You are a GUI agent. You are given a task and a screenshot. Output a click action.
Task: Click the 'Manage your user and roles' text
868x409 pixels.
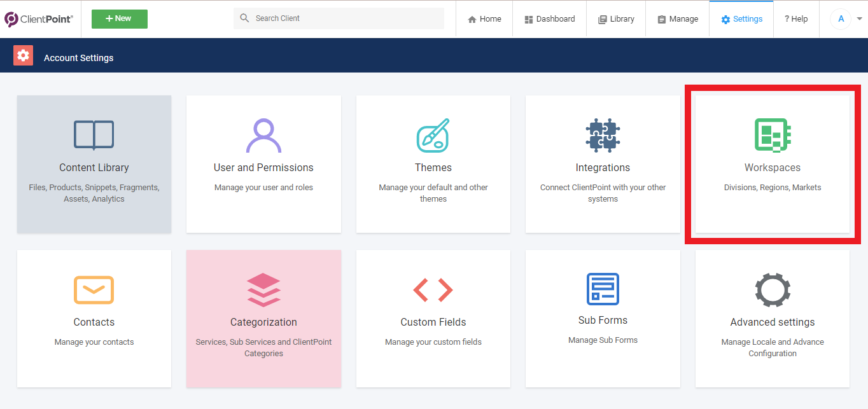(x=263, y=188)
